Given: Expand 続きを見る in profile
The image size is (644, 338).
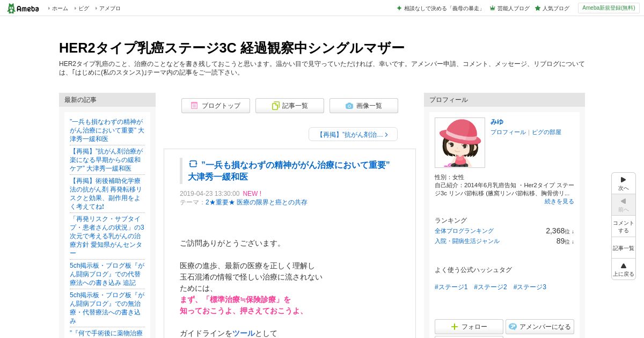Looking at the screenshot, I should [559, 201].
